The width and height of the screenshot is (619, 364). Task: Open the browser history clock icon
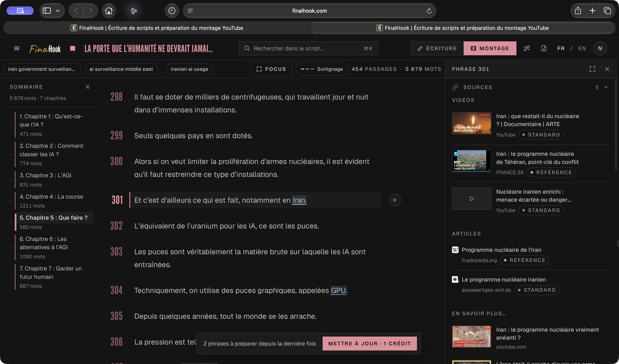click(172, 11)
